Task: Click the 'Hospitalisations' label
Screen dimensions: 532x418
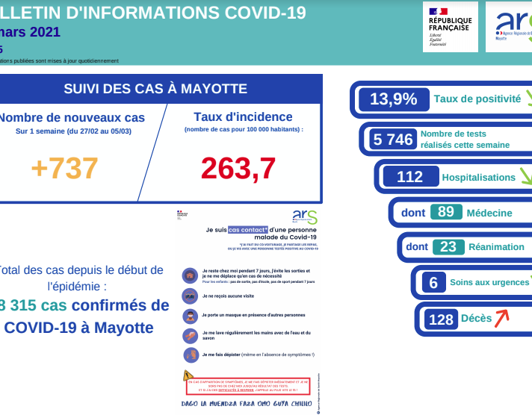Action: (478, 178)
